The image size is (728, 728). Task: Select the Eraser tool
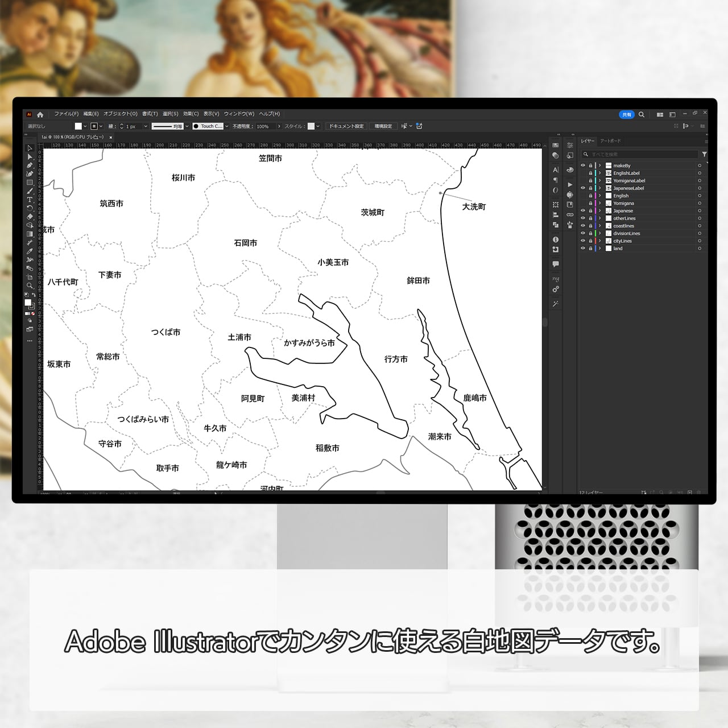pyautogui.click(x=30, y=217)
